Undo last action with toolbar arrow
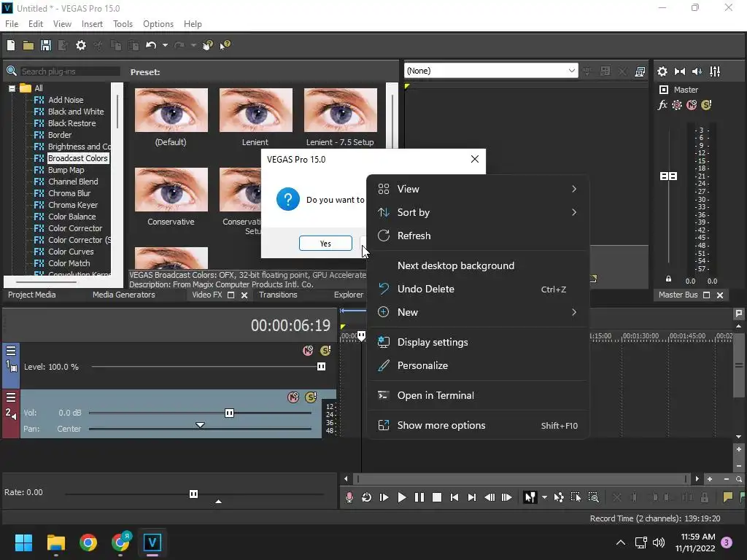 151,45
